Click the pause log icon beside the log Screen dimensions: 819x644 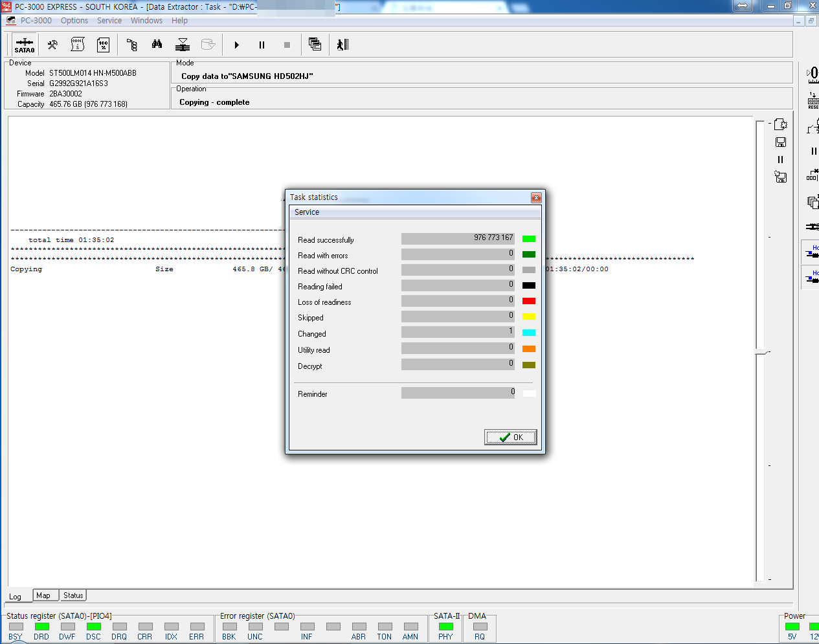click(780, 160)
